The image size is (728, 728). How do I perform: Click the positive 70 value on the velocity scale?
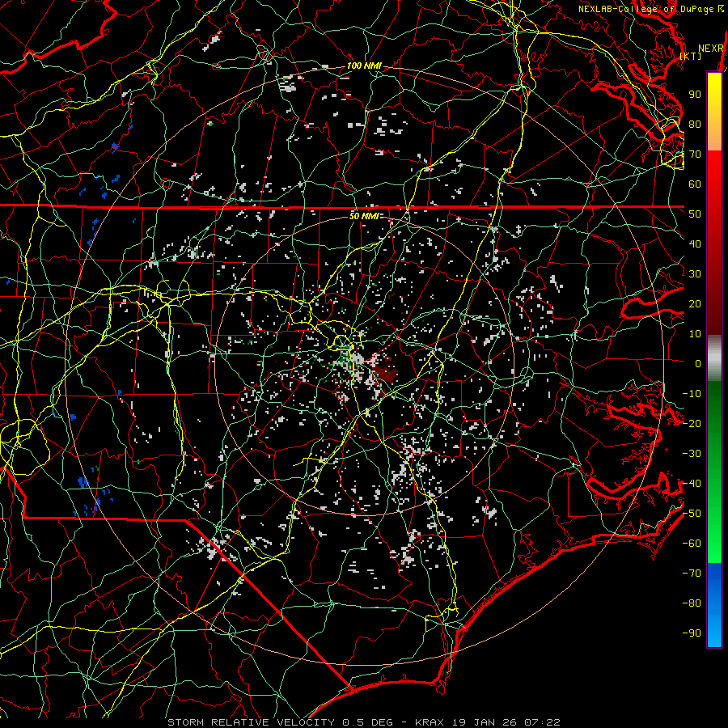tap(695, 154)
